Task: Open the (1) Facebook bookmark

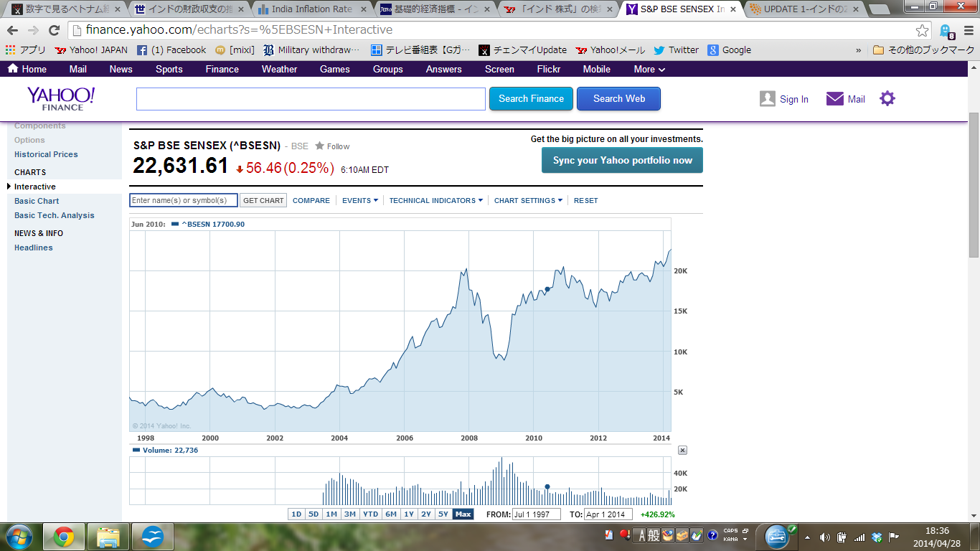Action: pyautogui.click(x=171, y=50)
